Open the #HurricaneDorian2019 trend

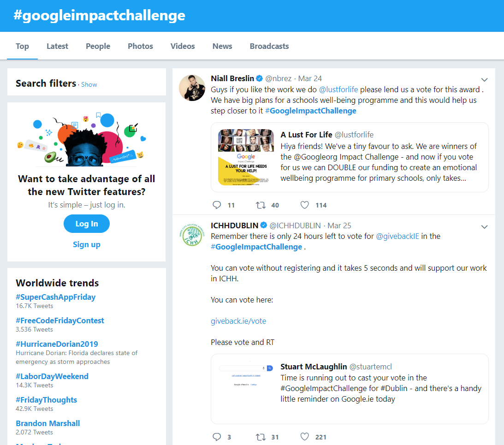pos(57,344)
